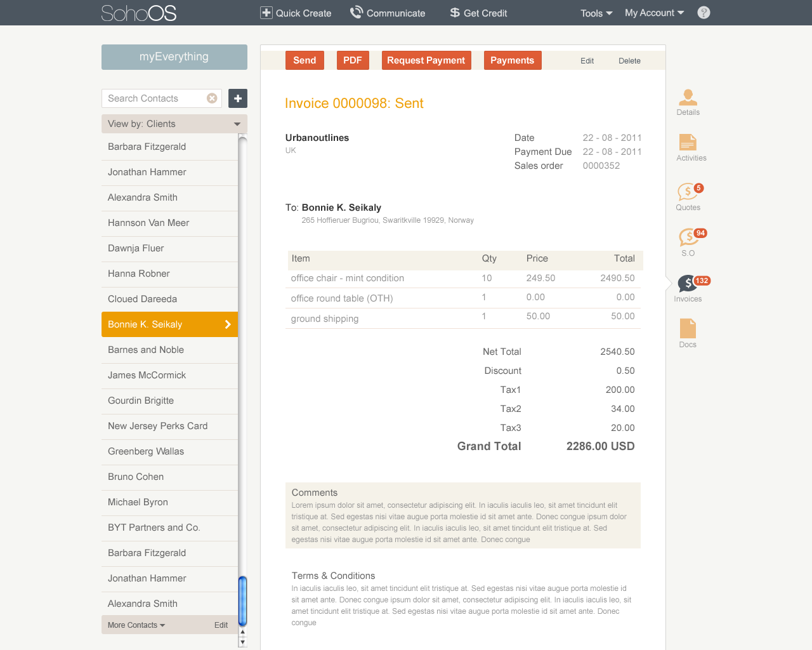Click the Send button
The height and width of the screenshot is (650, 812).
pyautogui.click(x=304, y=60)
